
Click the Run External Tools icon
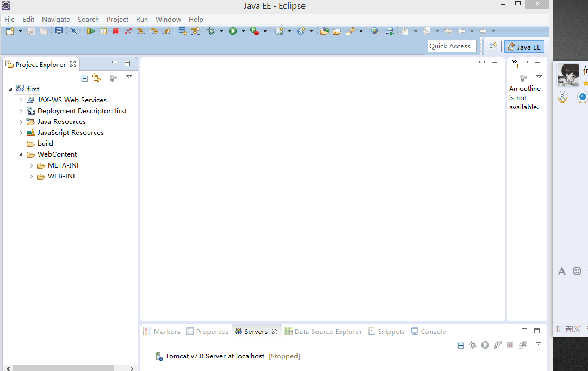[x=255, y=31]
